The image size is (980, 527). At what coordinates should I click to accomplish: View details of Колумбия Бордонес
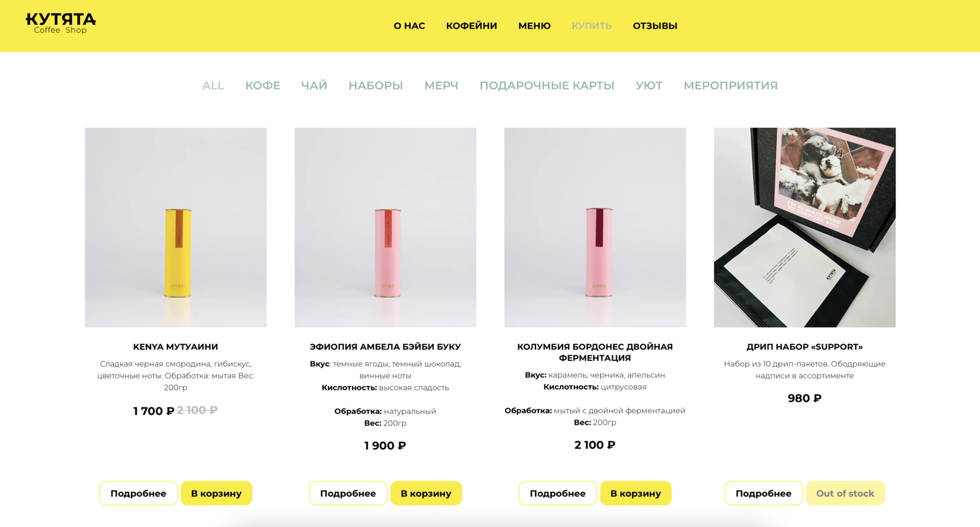pos(558,493)
